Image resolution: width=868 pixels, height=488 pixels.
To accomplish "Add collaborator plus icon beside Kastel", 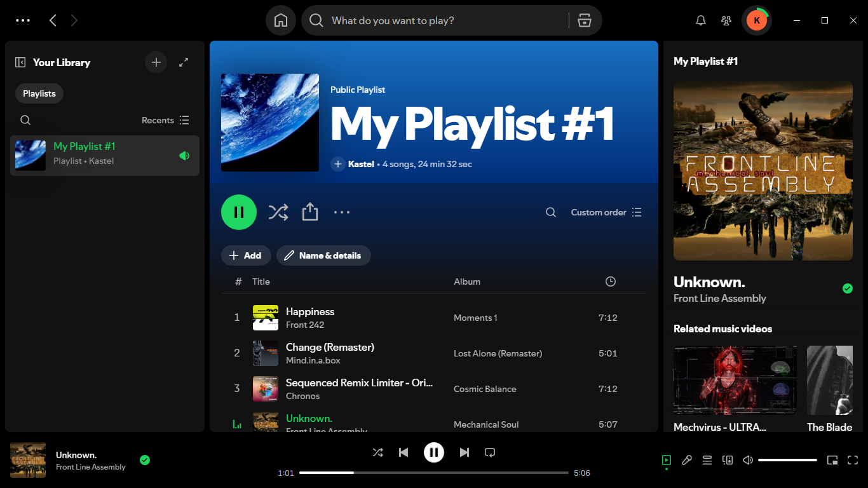I will (x=338, y=164).
